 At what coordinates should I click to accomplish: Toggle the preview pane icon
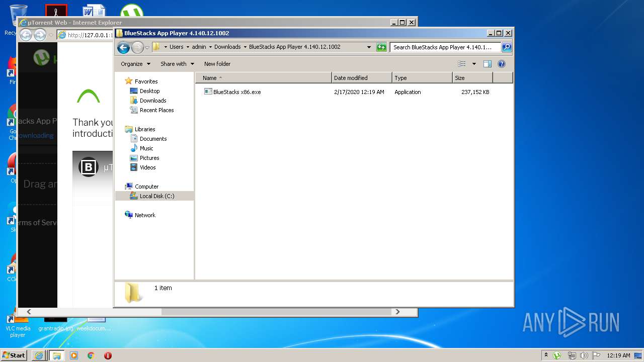coord(487,64)
